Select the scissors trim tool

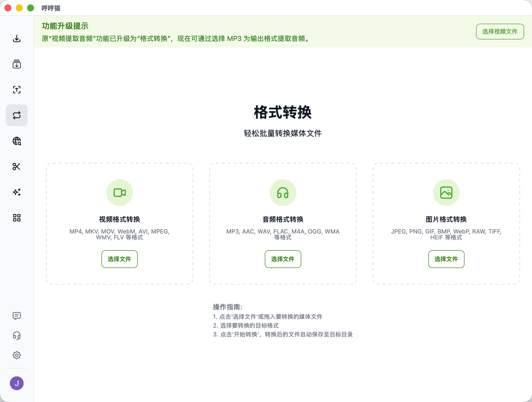pos(17,167)
